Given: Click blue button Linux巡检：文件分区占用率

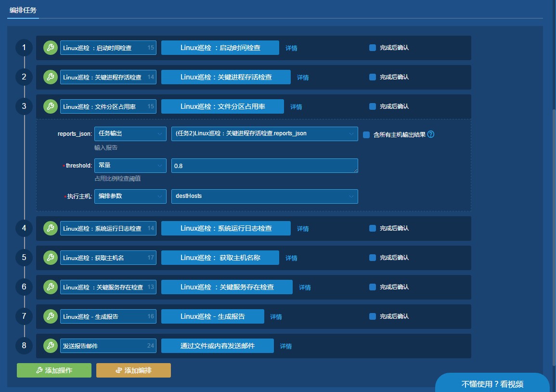Looking at the screenshot, I should coord(223,106).
